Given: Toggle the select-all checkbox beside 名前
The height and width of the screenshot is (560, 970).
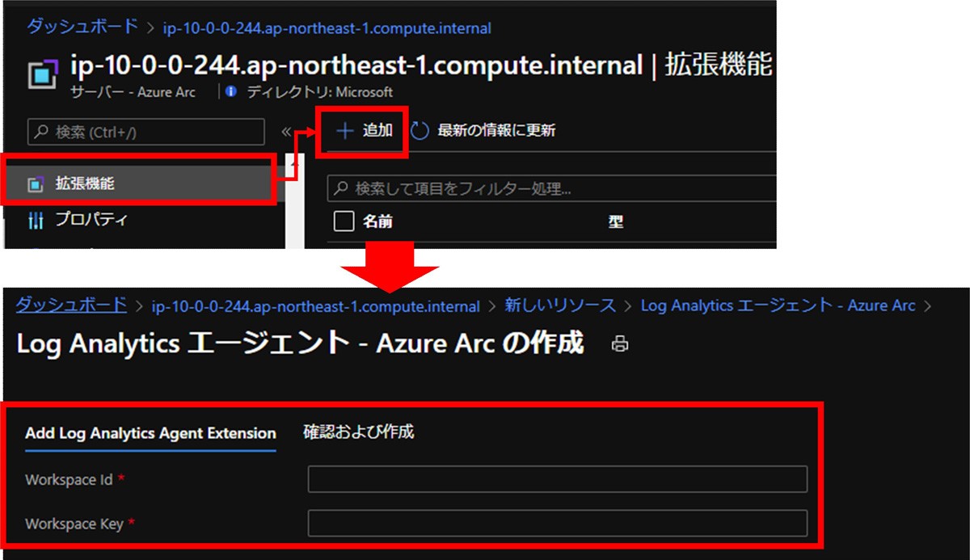Looking at the screenshot, I should coord(344,221).
